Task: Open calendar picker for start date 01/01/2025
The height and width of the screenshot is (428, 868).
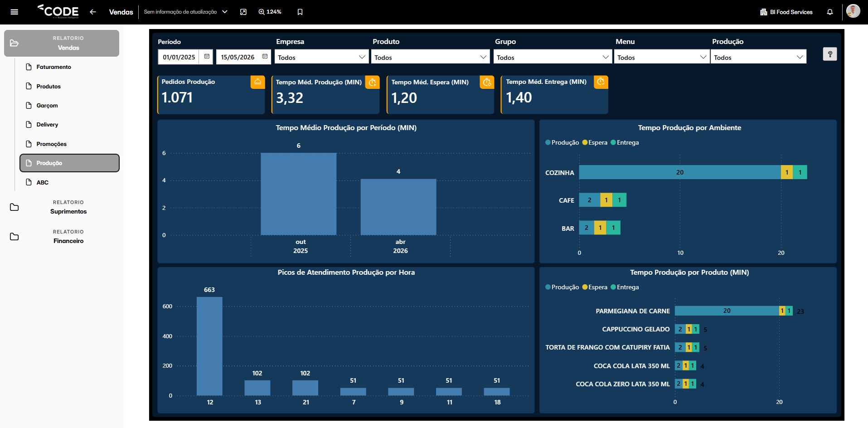Action: (x=207, y=57)
